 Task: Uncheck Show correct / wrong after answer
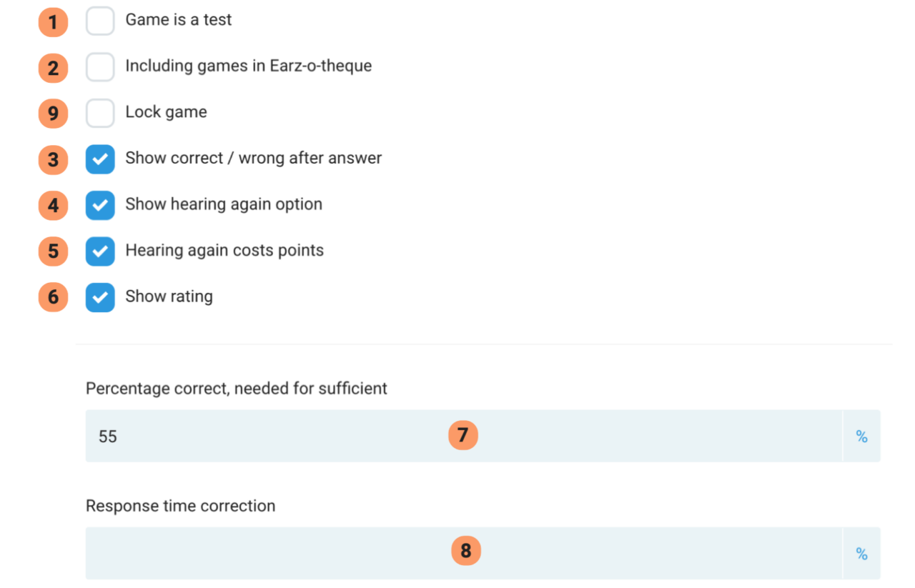(x=100, y=159)
